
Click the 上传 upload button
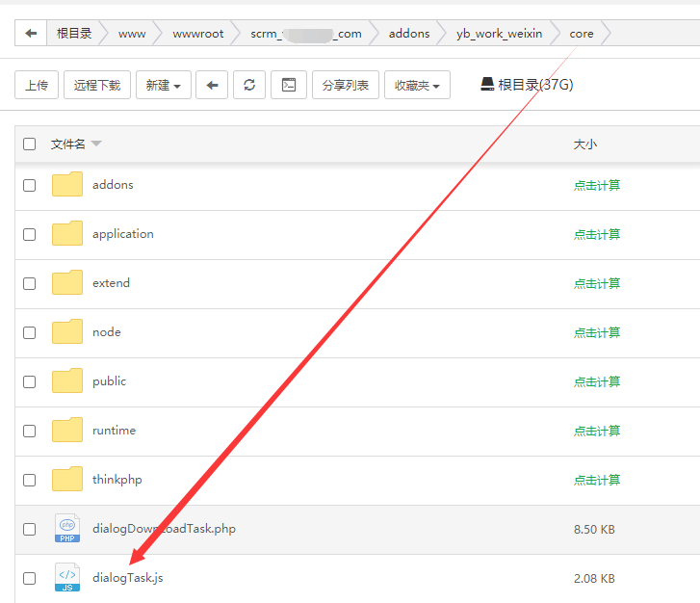(37, 85)
